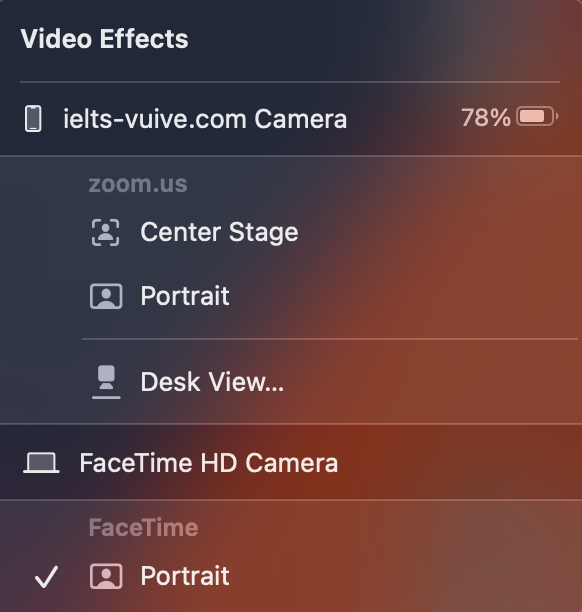Click the FaceTime section label
Screen dimensions: 582x612
tap(144, 528)
